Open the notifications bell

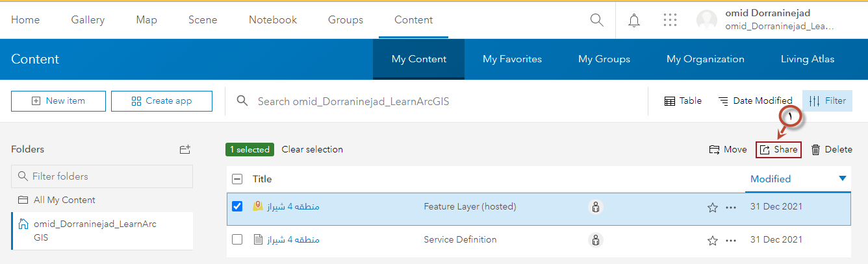click(x=634, y=20)
